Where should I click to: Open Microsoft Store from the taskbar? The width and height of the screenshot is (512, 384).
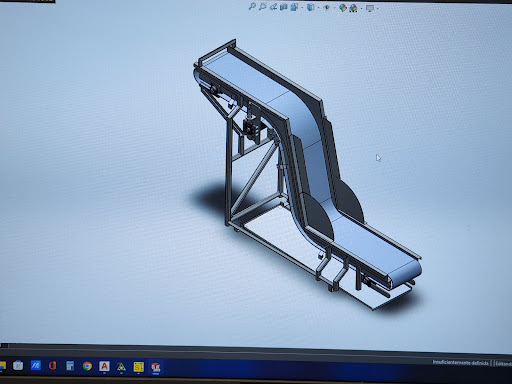[18, 366]
